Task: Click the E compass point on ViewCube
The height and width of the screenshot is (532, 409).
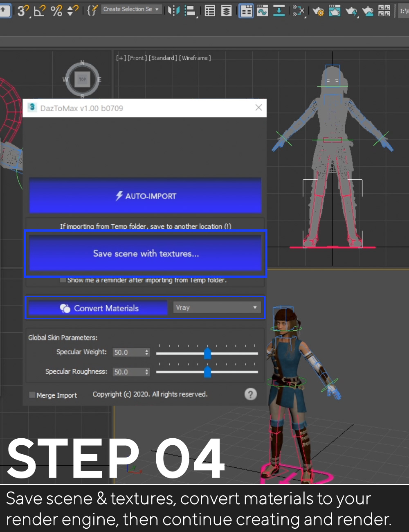Action: (x=99, y=79)
